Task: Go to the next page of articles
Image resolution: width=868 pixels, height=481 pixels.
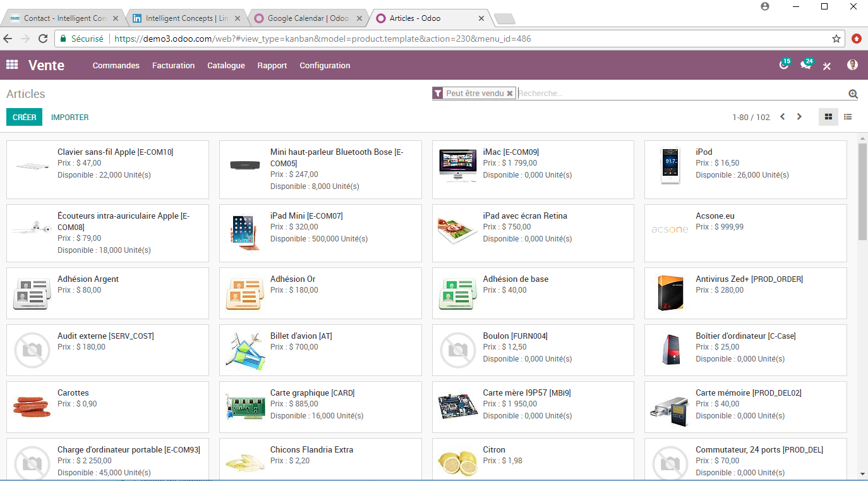Action: [x=799, y=116]
